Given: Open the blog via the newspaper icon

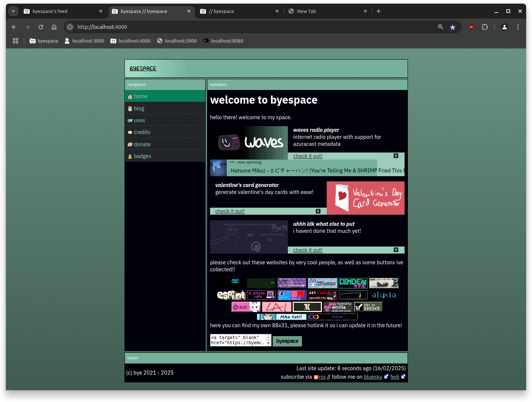Looking at the screenshot, I should (x=130, y=108).
